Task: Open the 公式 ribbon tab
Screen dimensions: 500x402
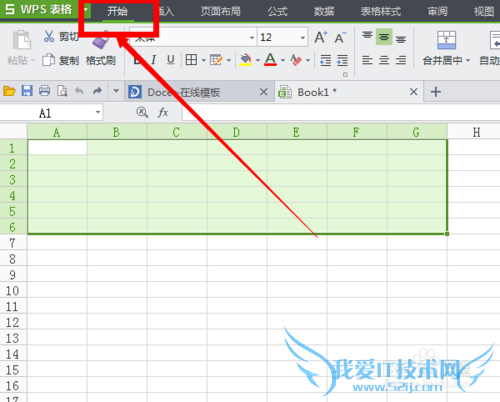Action: pos(277,11)
